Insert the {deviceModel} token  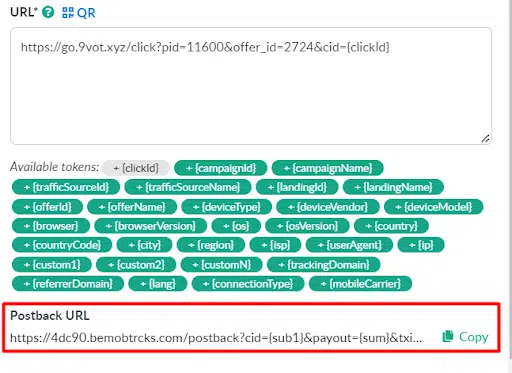tap(433, 207)
